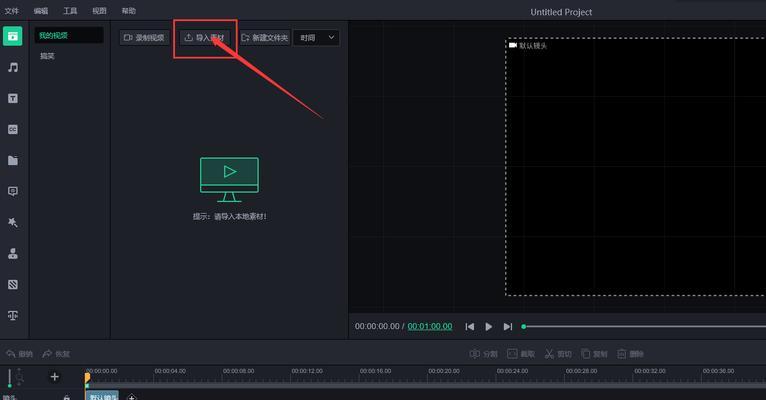Viewport: 766px width, 400px height.
Task: Open the speech bubble annotation icon
Action: [x=13, y=191]
